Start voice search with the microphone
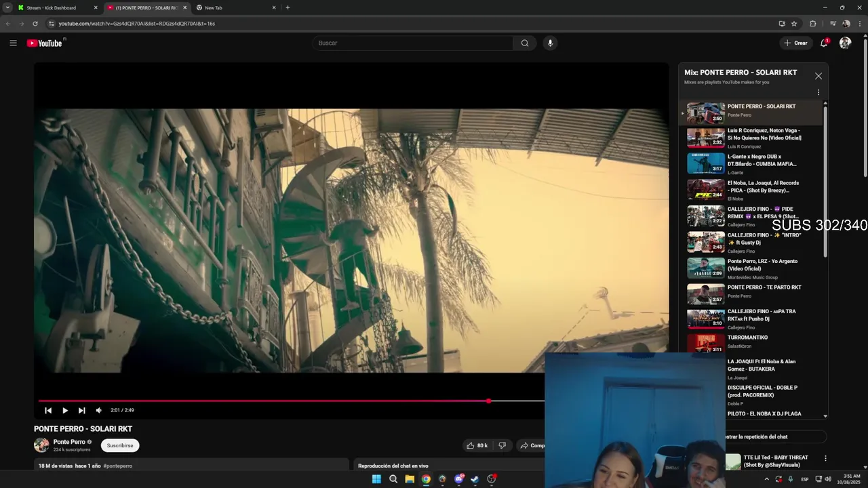This screenshot has height=488, width=868. tap(550, 43)
